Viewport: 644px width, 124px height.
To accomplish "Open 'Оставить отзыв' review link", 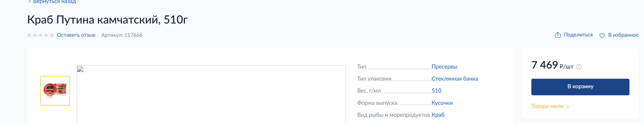I will tap(76, 35).
